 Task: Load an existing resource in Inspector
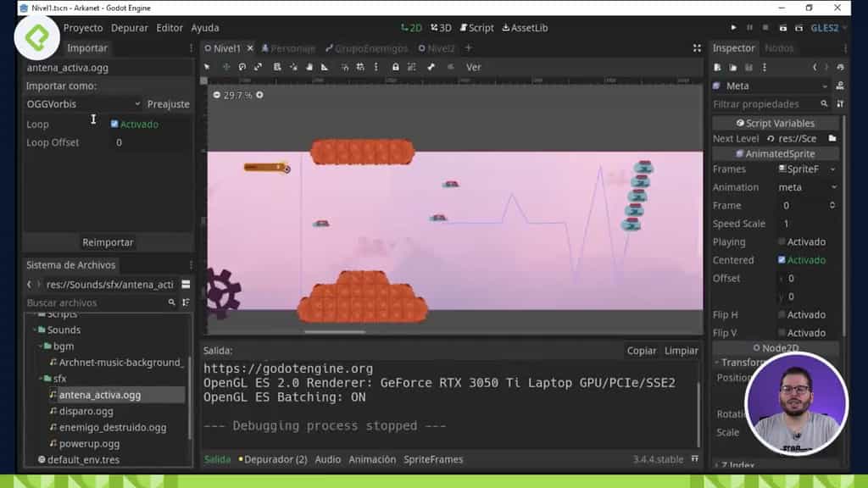[x=733, y=67]
